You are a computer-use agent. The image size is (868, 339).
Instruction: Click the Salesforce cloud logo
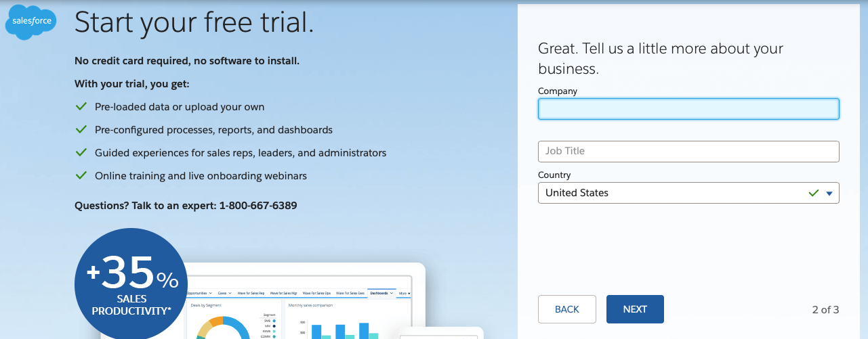[30, 22]
